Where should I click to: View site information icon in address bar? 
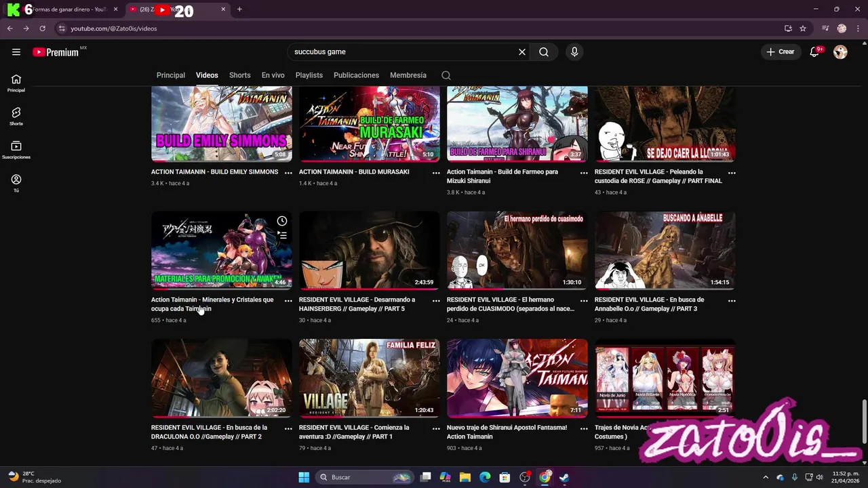[62, 28]
